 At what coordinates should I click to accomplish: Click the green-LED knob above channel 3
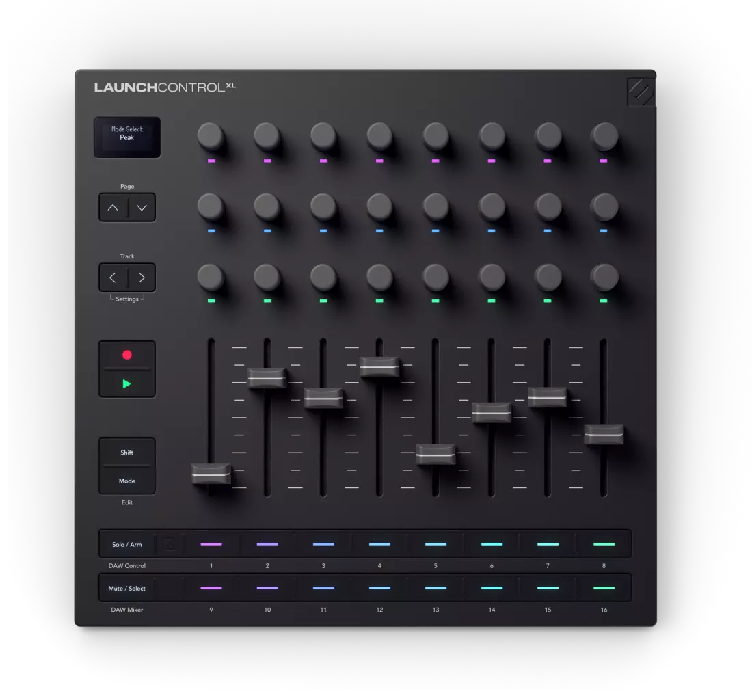[323, 277]
